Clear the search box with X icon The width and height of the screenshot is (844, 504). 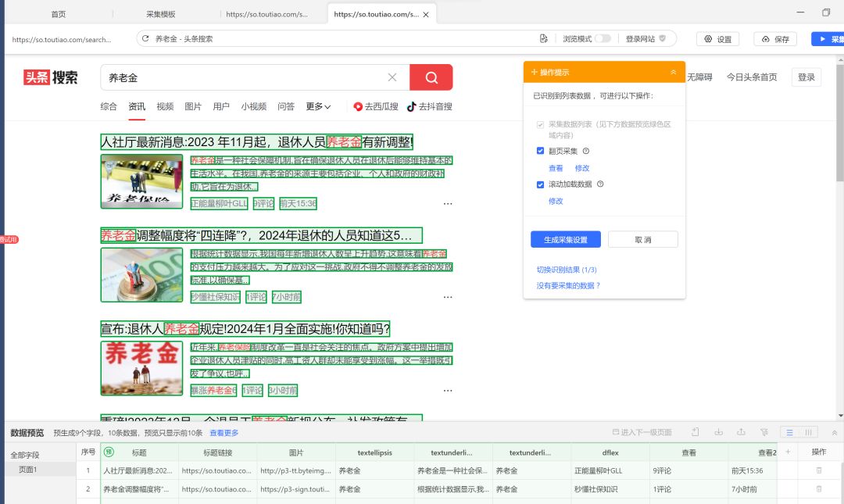click(x=392, y=77)
